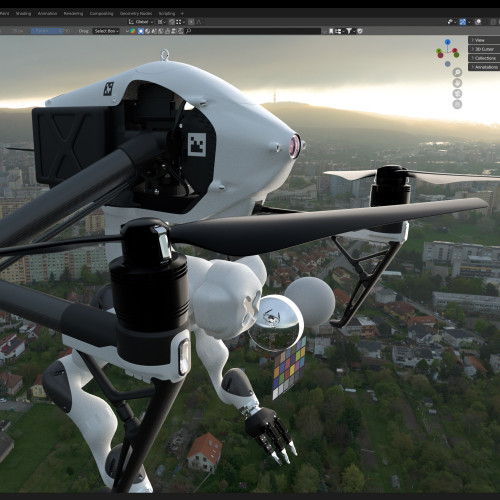Screen dimensions: 500x500
Task: Click the search magnifier icon
Action: pos(188,31)
